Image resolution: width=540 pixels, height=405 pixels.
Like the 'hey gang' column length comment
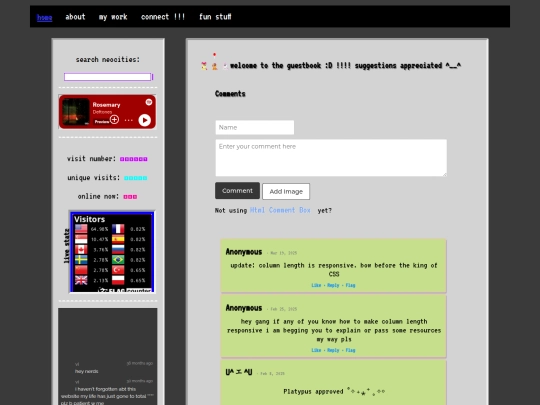click(316, 350)
